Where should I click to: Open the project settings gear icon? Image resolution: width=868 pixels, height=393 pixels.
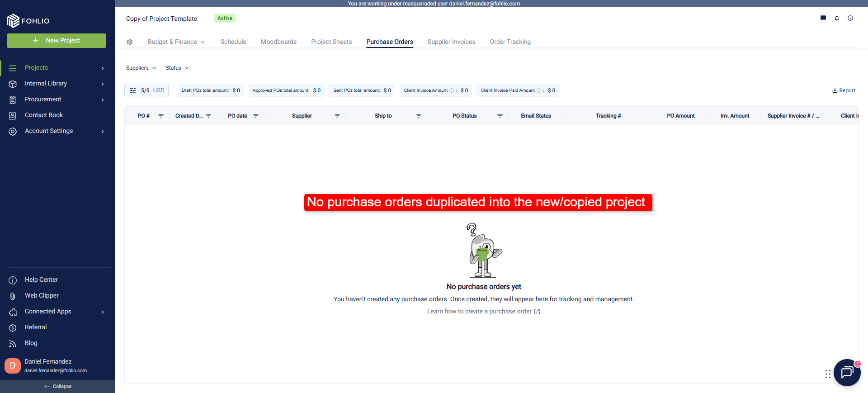[x=130, y=42]
